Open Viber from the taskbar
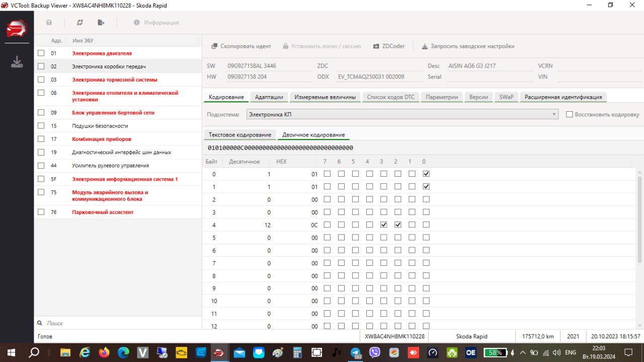The height and width of the screenshot is (362, 644). pos(375,352)
